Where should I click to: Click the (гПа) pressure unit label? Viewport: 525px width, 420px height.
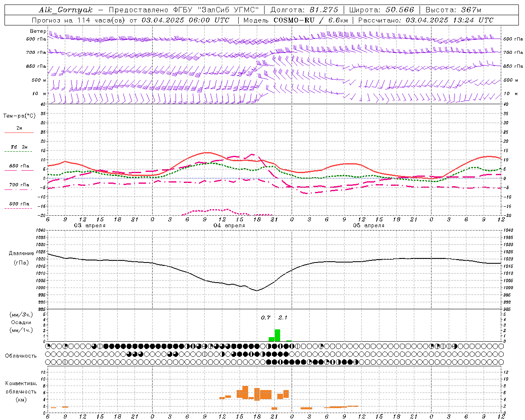(x=21, y=262)
